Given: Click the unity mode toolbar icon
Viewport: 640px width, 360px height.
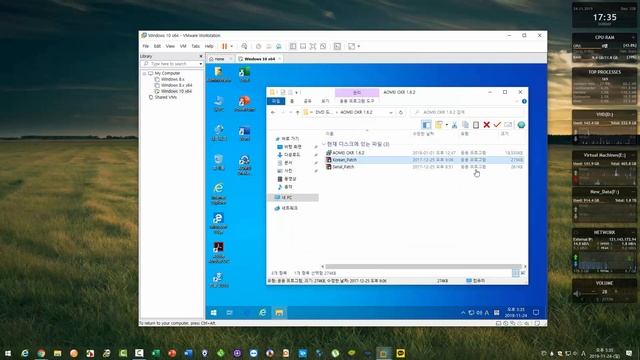Looking at the screenshot, I should pyautogui.click(x=323, y=47).
